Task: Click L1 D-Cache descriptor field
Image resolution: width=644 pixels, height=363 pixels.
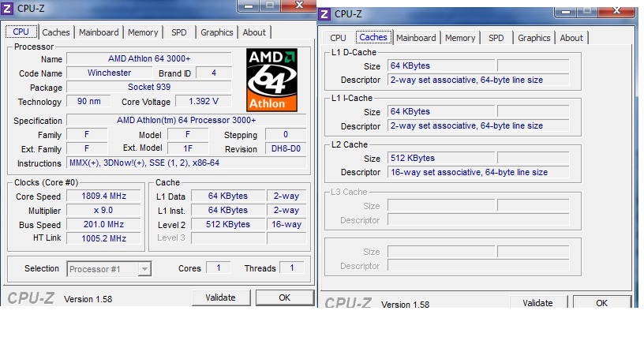Action: (478, 80)
